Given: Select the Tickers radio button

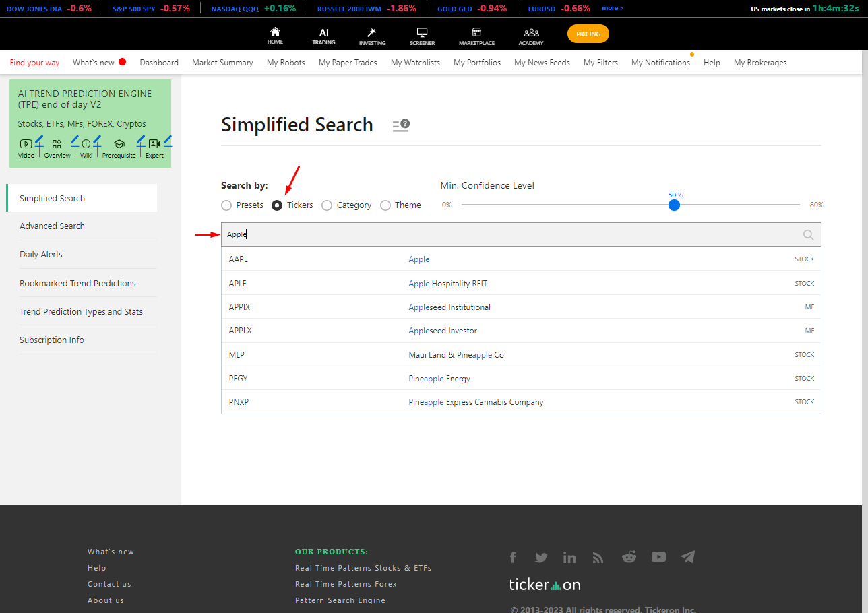Looking at the screenshot, I should [x=277, y=205].
